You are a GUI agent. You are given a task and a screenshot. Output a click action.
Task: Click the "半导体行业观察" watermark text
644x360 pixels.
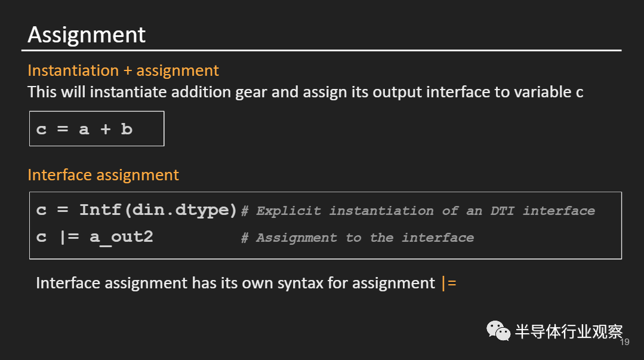tap(569, 331)
